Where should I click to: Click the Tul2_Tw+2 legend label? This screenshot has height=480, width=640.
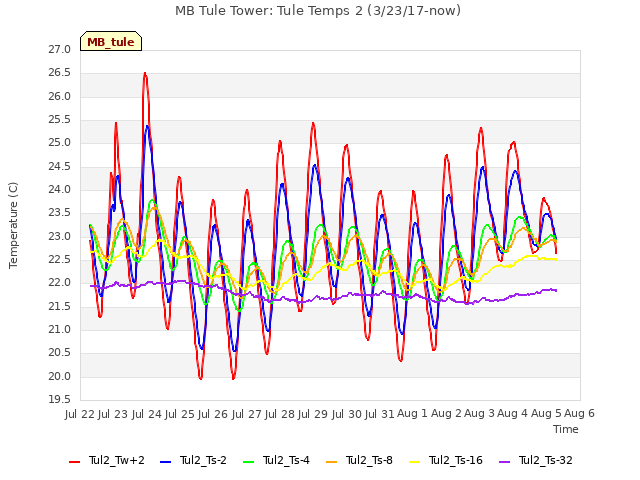click(117, 461)
